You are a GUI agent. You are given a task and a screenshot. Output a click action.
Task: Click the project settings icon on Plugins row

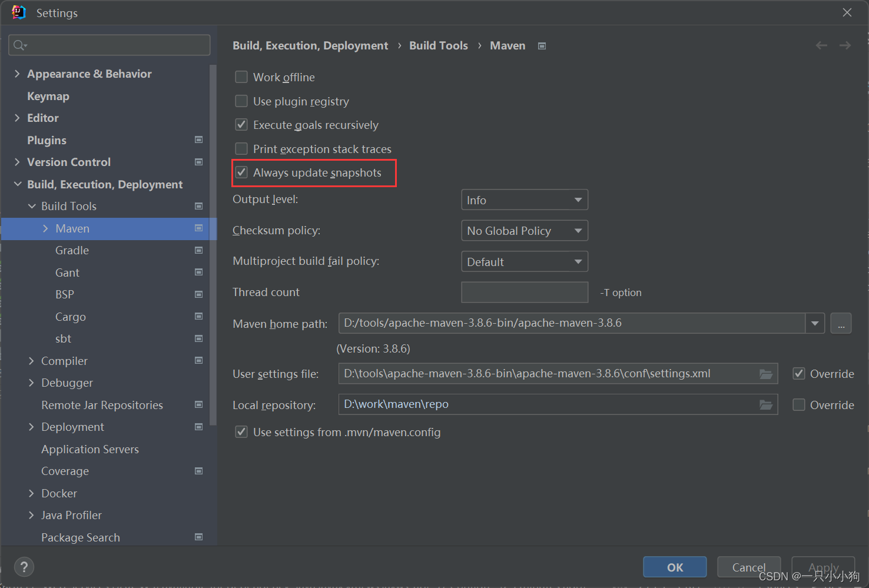coord(199,140)
